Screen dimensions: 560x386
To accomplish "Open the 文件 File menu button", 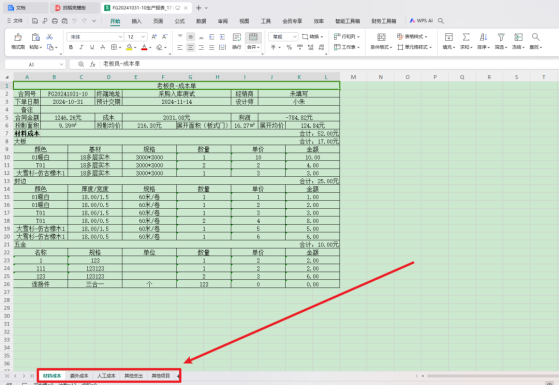I will point(15,21).
